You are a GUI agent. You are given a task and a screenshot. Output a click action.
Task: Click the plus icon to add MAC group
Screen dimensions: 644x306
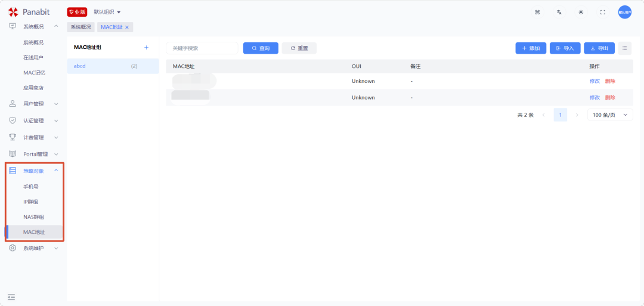(x=146, y=48)
